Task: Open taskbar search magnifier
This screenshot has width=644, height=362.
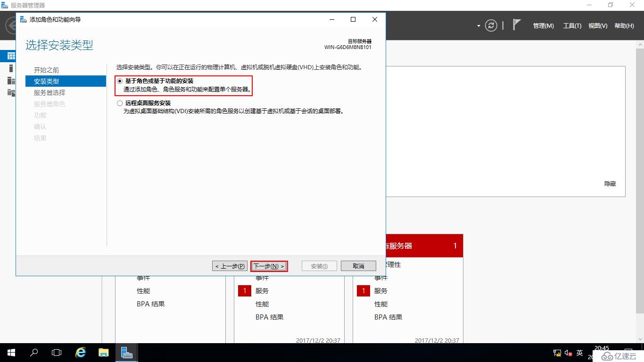Action: pyautogui.click(x=34, y=353)
